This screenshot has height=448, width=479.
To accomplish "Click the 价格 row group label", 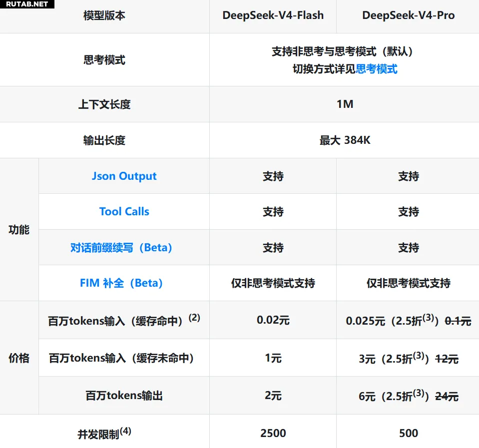I will tap(19, 358).
